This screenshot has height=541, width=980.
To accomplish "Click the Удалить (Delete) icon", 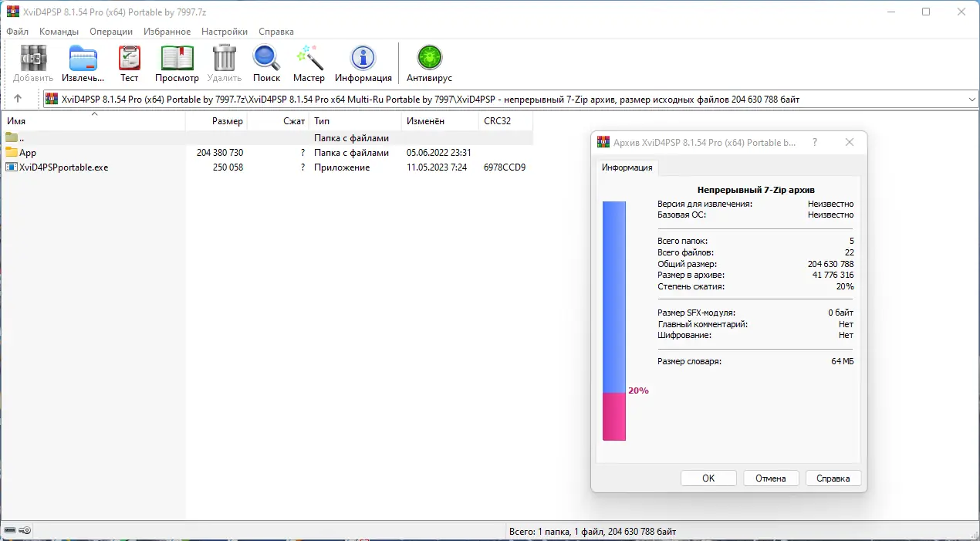I will 224,62.
